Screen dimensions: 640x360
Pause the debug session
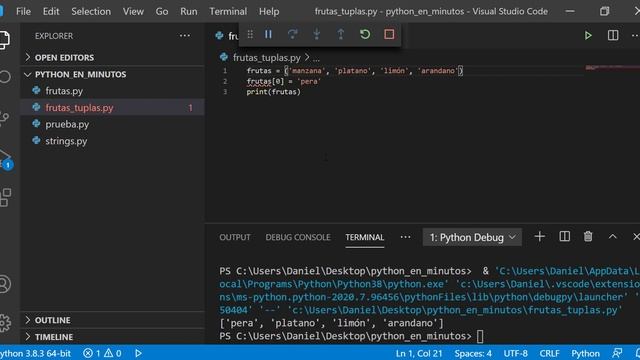coord(268,34)
